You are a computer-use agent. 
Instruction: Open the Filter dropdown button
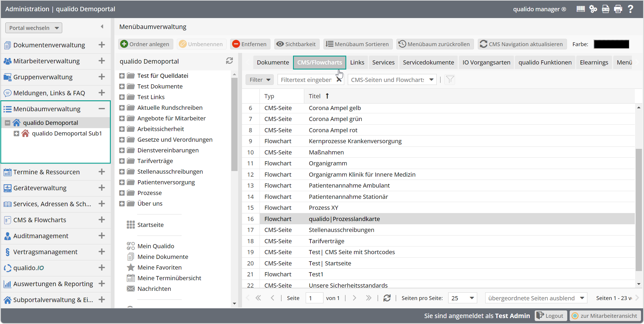click(260, 80)
